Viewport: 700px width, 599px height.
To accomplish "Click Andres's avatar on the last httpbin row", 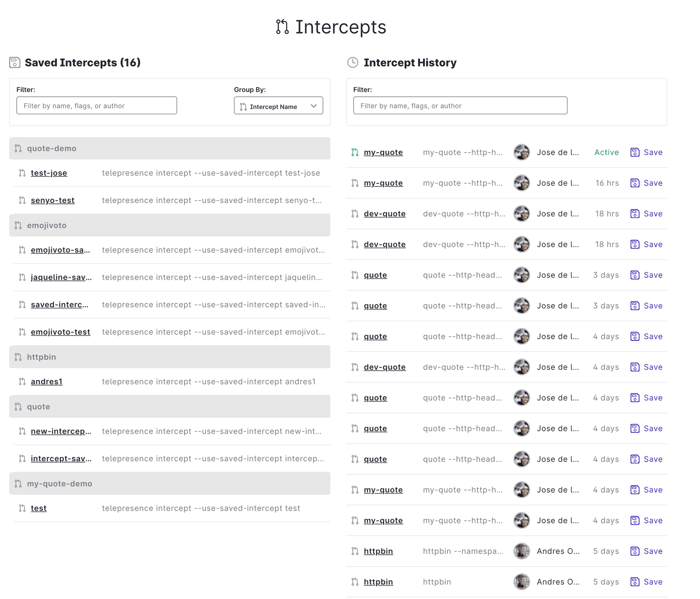I will point(521,582).
